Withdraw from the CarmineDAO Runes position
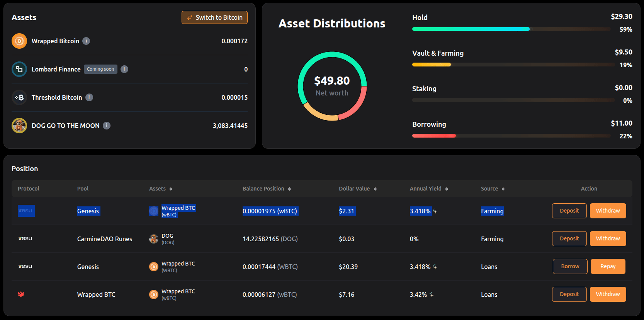Screen dimensions: 644x320 coord(608,238)
